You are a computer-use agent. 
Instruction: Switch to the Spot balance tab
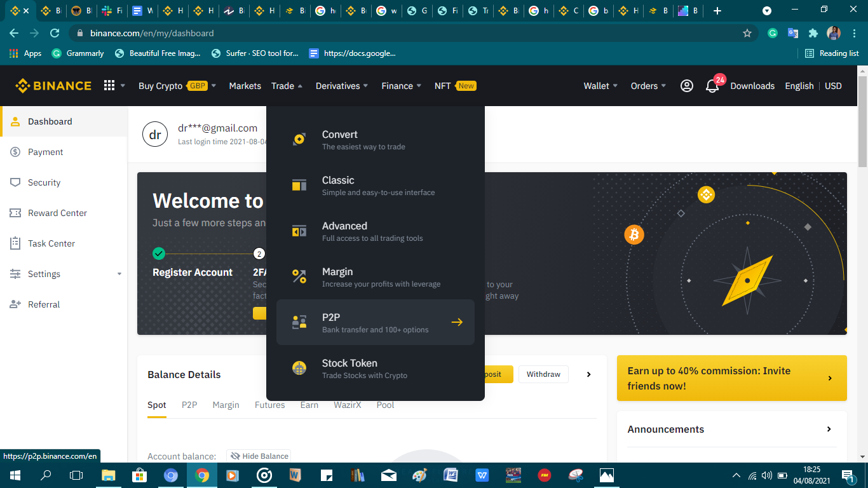tap(157, 405)
